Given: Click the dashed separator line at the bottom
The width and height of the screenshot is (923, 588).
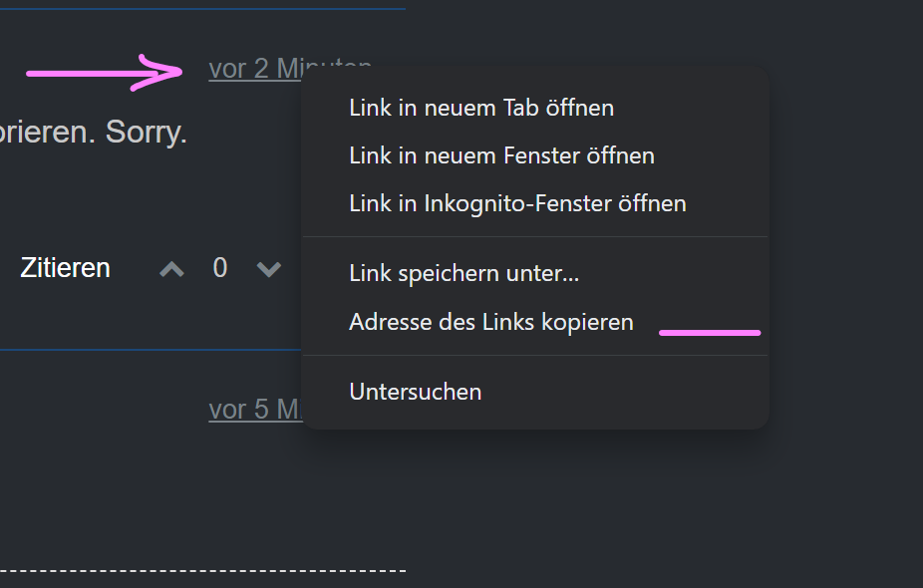Looking at the screenshot, I should click(199, 571).
